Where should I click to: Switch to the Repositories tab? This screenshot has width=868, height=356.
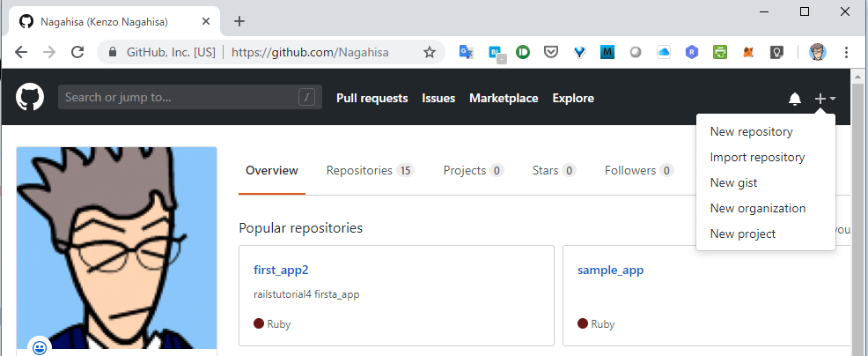click(369, 171)
